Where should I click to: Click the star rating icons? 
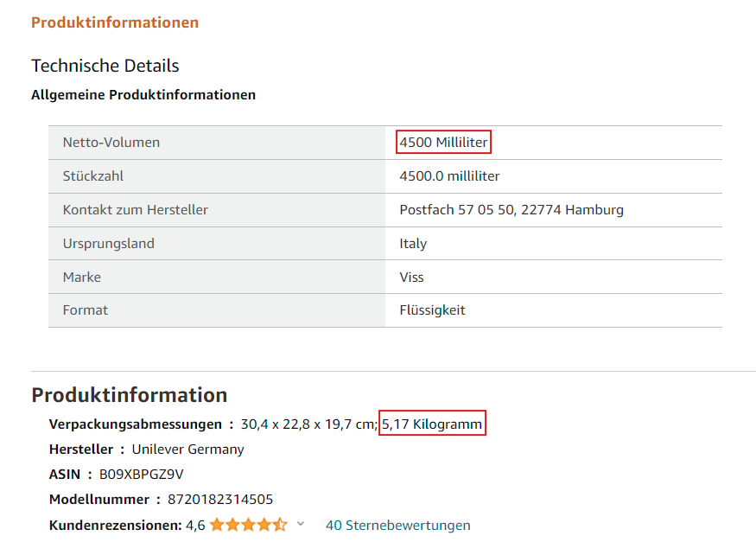[249, 525]
